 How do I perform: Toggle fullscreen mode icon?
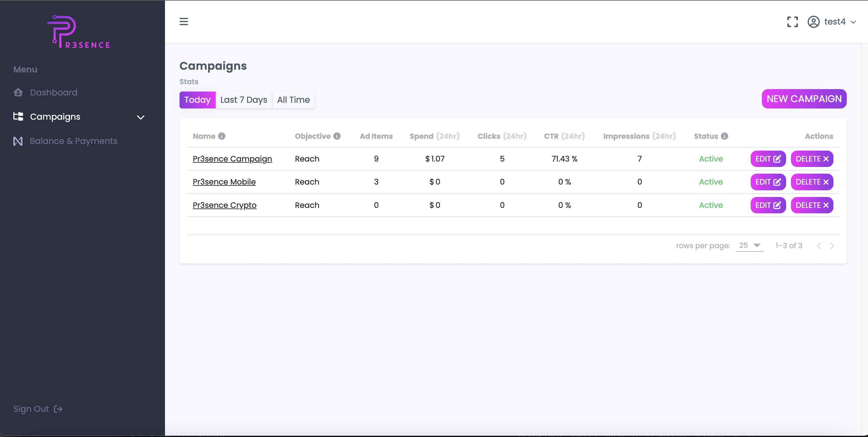792,22
